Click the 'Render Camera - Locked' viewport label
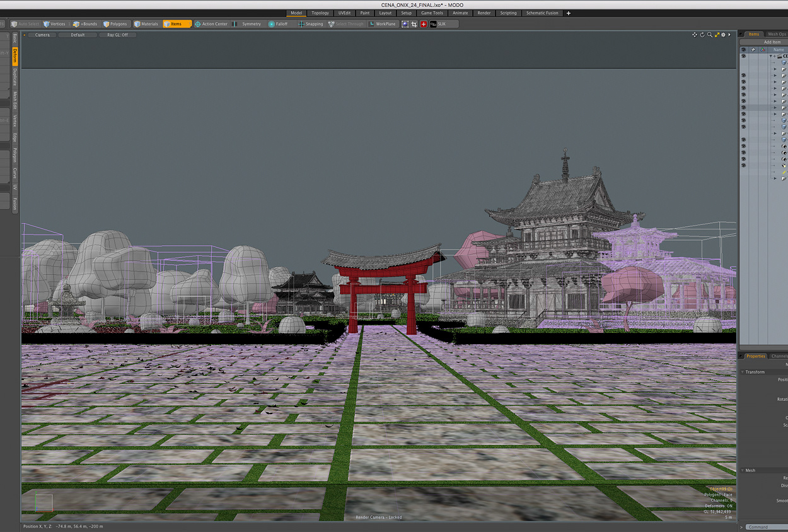 (378, 518)
